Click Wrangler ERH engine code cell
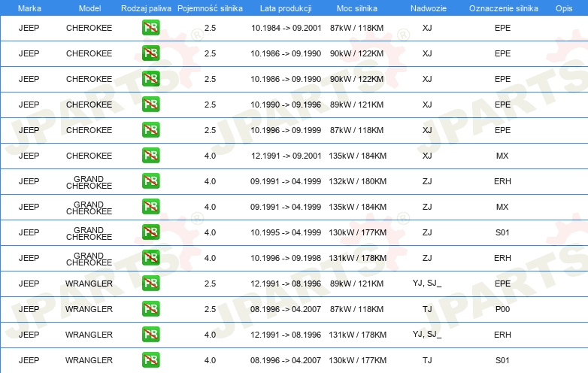The height and width of the screenshot is (373, 588). point(502,335)
